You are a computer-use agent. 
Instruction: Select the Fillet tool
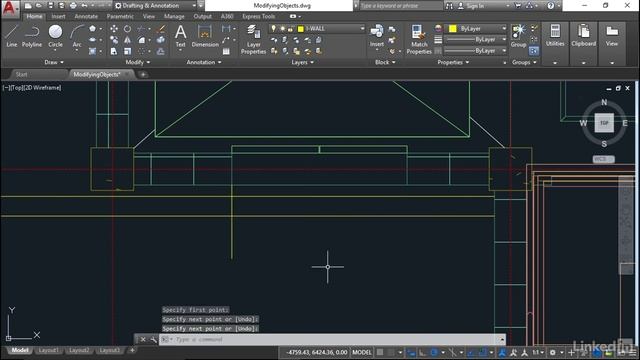[x=141, y=40]
